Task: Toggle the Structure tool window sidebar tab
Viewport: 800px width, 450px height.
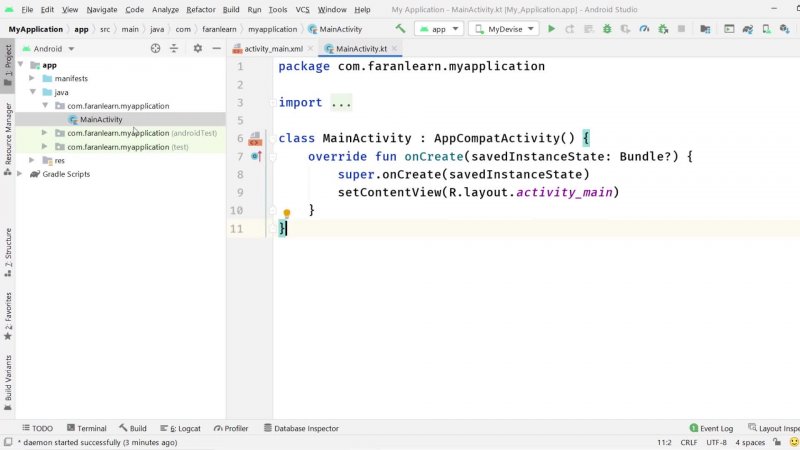Action: (8, 250)
